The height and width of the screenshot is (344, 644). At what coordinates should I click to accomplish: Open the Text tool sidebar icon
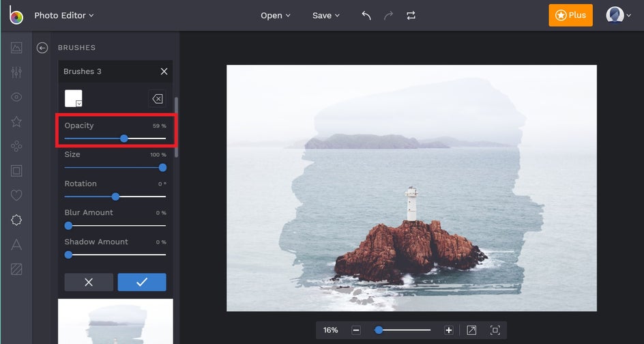pyautogui.click(x=16, y=244)
